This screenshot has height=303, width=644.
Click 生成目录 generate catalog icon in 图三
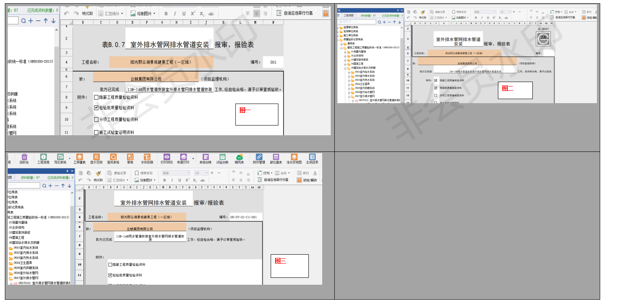312,159
